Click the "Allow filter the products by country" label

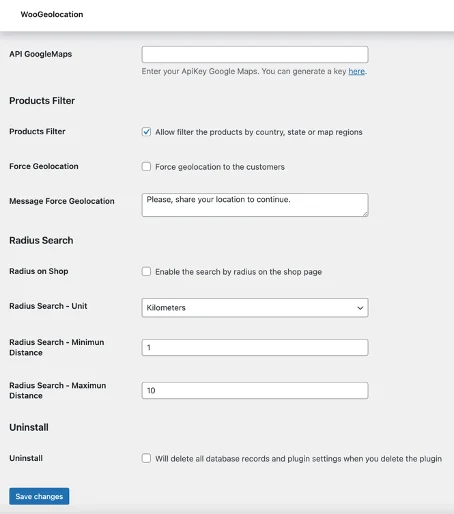click(259, 132)
